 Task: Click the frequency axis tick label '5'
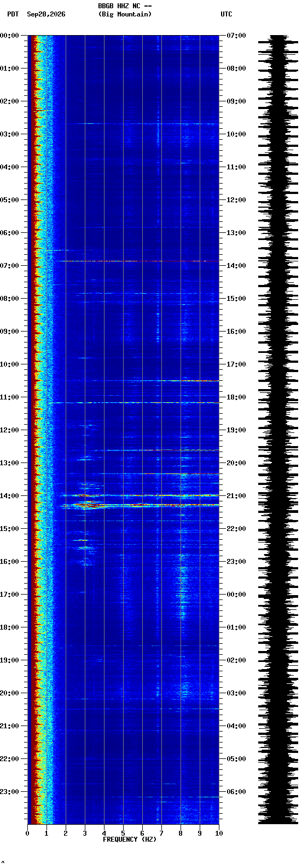(123, 833)
